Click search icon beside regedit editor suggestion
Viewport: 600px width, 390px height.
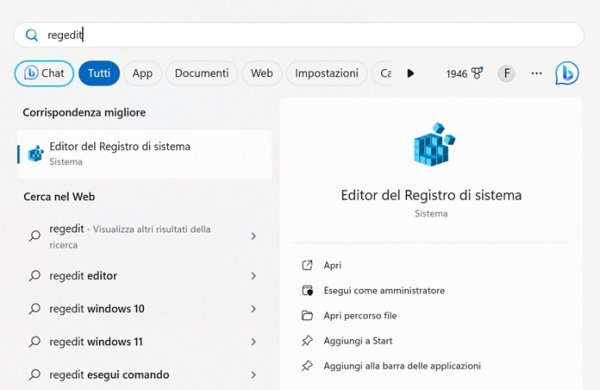tap(34, 276)
